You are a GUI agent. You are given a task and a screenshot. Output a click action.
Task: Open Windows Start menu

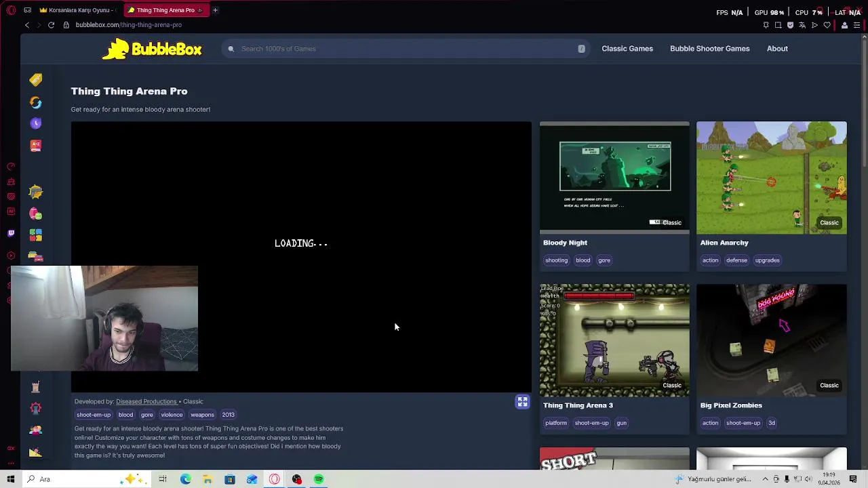pos(11,479)
